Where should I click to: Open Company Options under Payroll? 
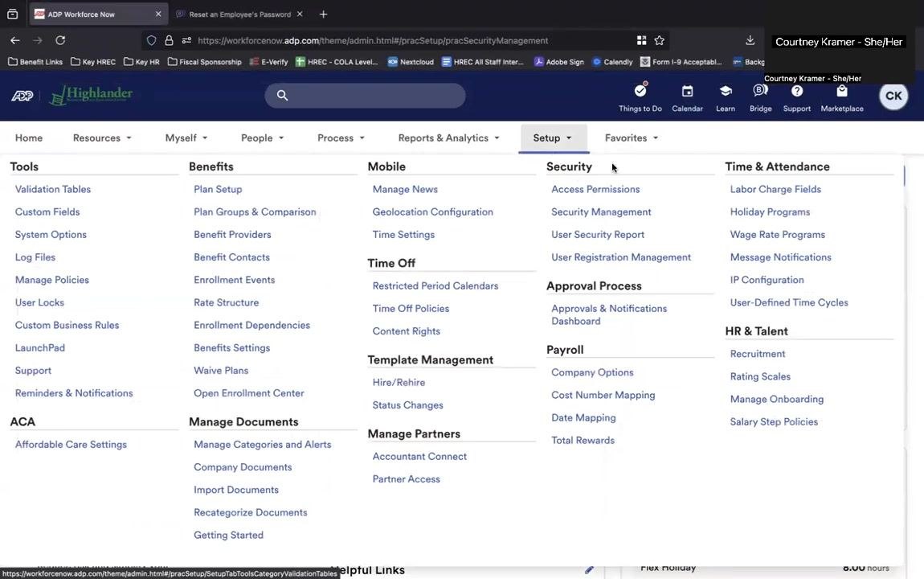click(x=592, y=372)
